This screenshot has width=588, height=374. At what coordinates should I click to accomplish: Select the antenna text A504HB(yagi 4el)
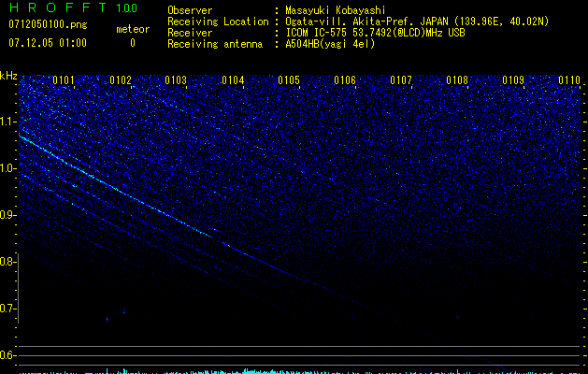(x=330, y=44)
